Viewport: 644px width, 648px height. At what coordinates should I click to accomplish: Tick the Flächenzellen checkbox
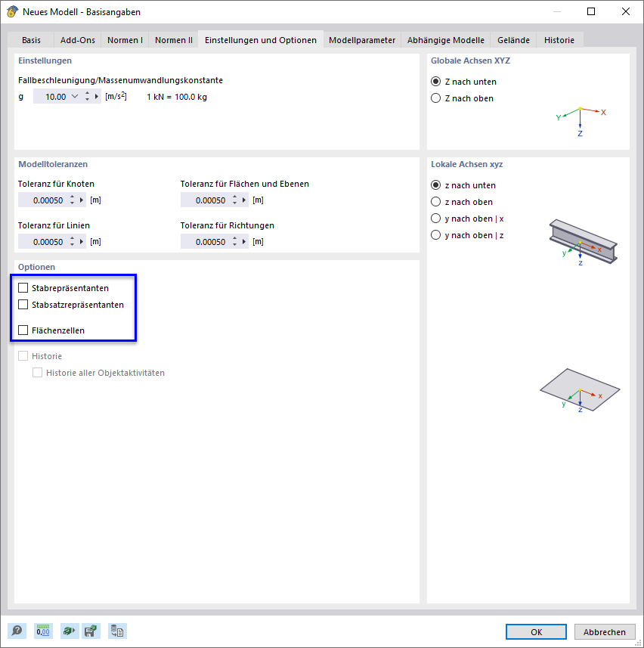coord(23,330)
